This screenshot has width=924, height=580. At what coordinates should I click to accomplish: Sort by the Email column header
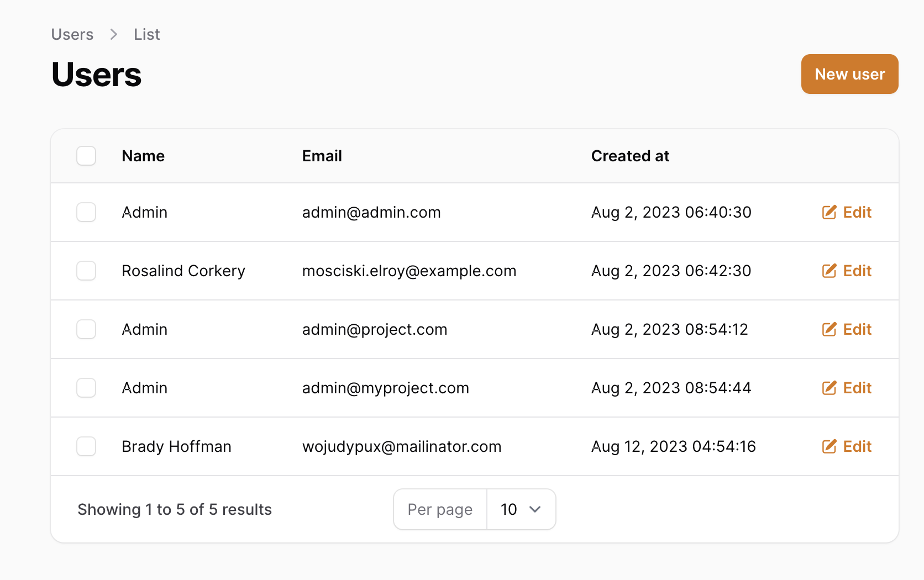pos(322,156)
